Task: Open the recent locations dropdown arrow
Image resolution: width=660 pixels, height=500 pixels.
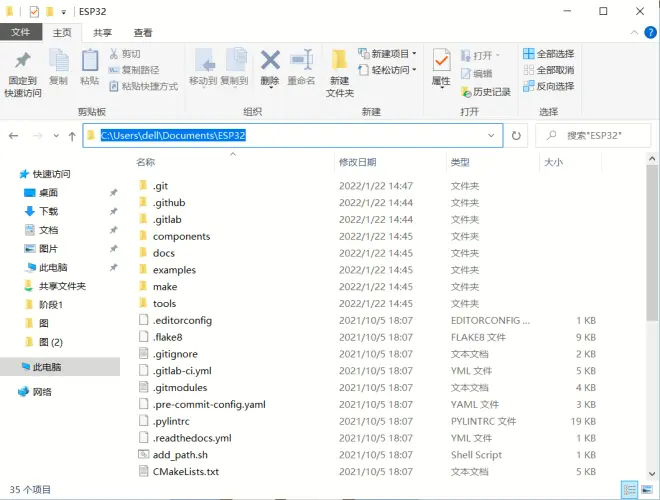Action: pos(56,136)
